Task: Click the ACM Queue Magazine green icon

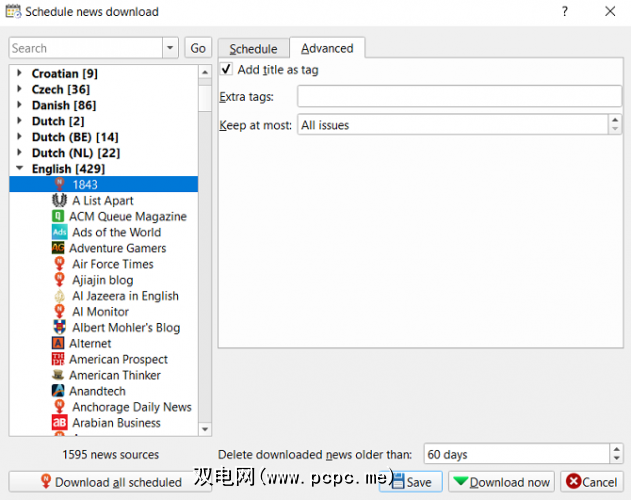Action: click(x=58, y=216)
